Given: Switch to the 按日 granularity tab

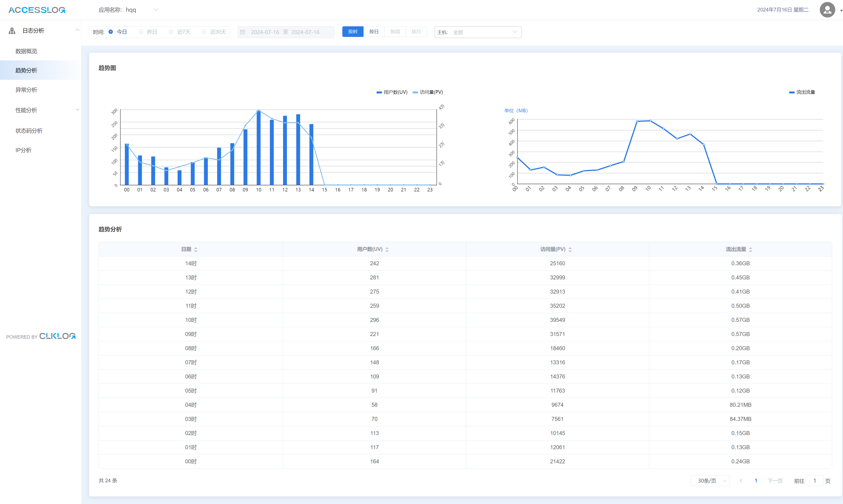Looking at the screenshot, I should coord(374,32).
